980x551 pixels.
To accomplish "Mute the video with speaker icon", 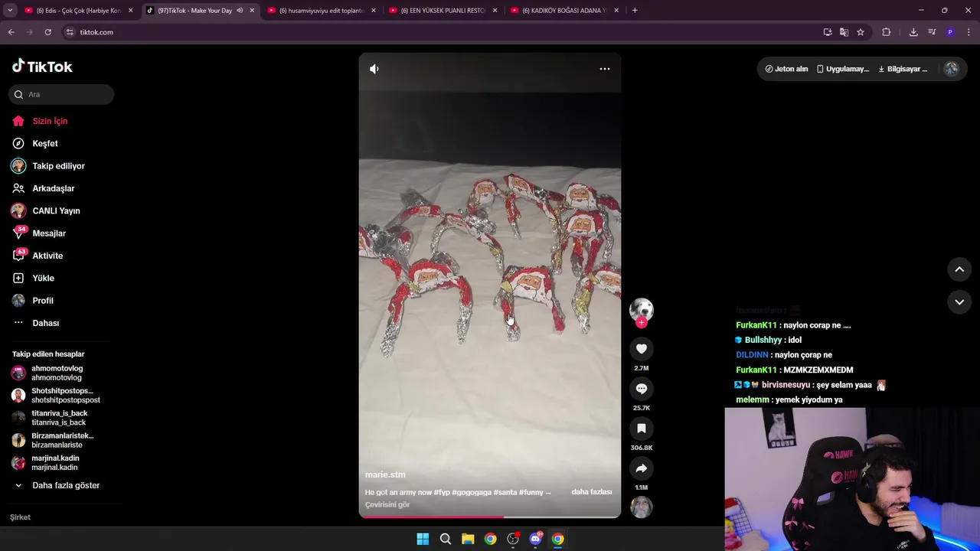I will (374, 69).
